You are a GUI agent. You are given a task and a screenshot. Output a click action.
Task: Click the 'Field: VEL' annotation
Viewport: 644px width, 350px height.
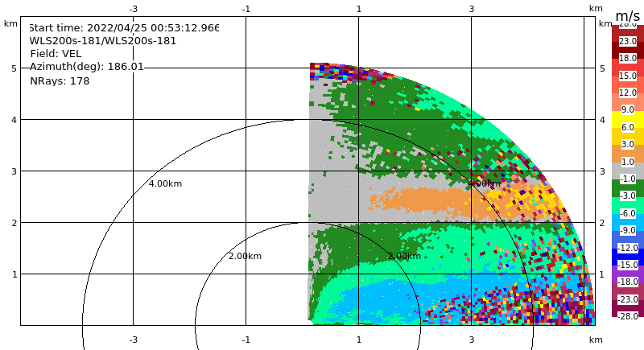point(56,54)
